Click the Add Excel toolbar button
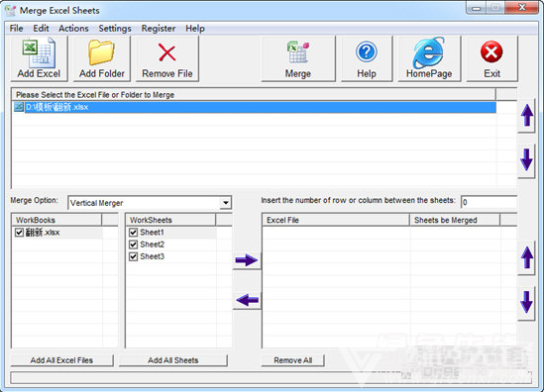 tap(39, 58)
